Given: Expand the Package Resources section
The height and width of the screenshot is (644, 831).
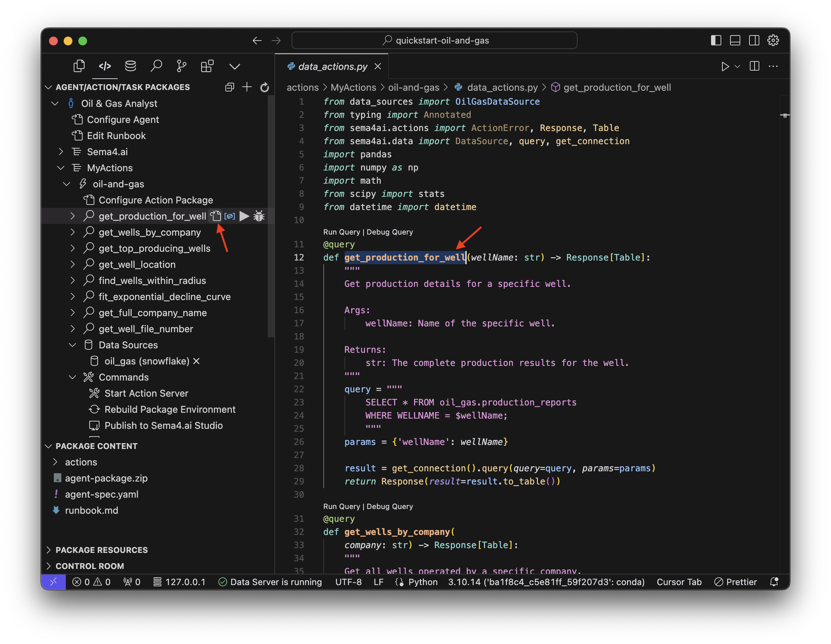Looking at the screenshot, I should 48,550.
